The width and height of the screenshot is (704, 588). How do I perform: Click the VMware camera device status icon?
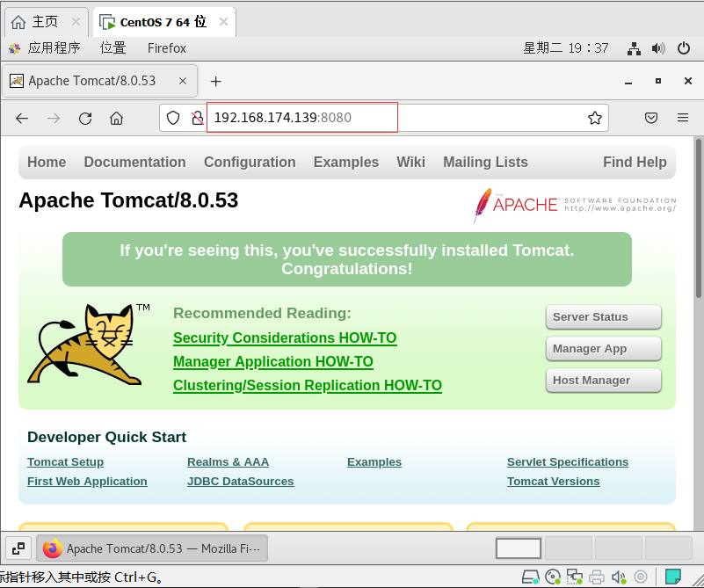pyautogui.click(x=641, y=577)
